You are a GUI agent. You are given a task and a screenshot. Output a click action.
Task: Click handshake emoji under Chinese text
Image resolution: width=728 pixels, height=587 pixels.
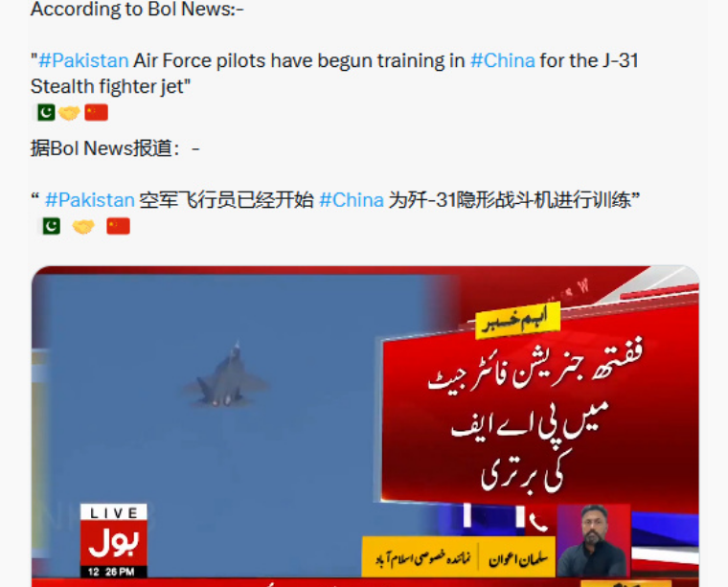83,226
